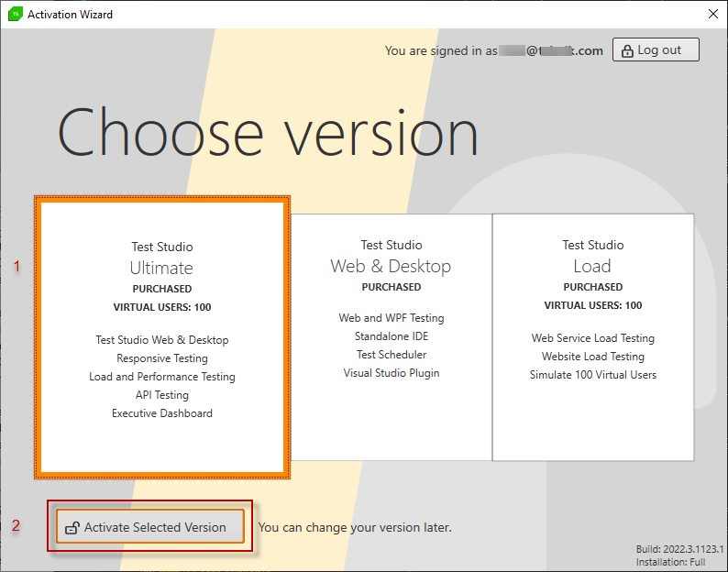Click 'VIRTUAL USERS: 100' in Load card

593,305
